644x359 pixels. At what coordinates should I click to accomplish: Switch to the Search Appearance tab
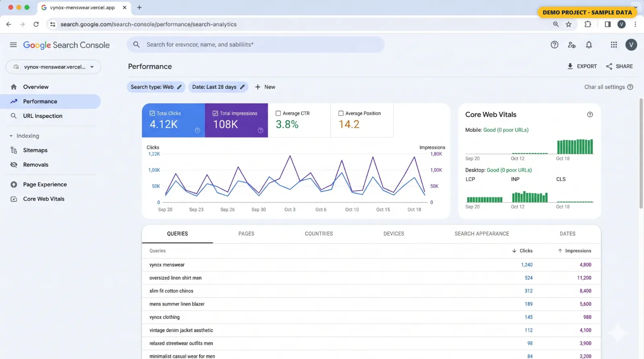pyautogui.click(x=482, y=234)
